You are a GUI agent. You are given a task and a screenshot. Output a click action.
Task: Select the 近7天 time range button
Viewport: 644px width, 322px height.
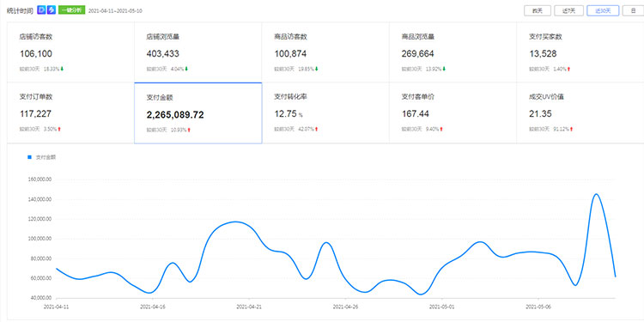pos(568,10)
